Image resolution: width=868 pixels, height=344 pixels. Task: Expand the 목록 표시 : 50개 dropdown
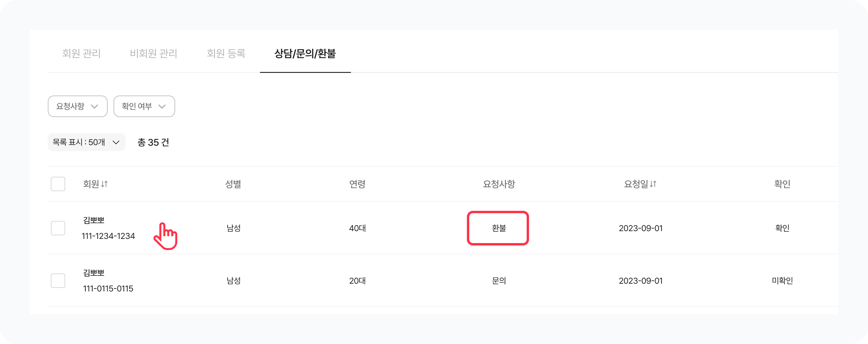(x=86, y=142)
